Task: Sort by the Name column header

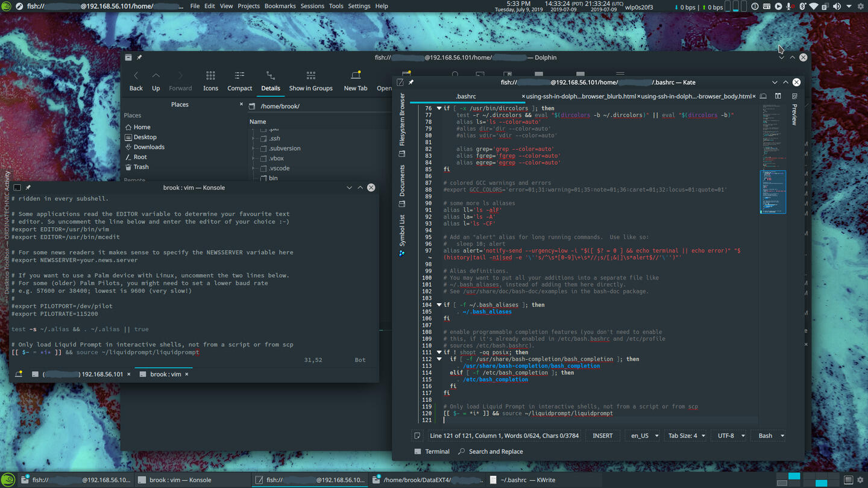Action: click(258, 122)
